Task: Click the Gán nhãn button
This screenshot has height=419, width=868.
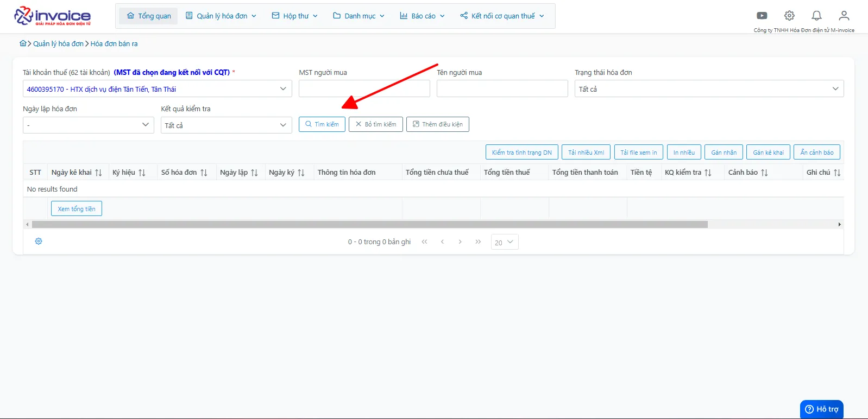Action: click(x=724, y=153)
